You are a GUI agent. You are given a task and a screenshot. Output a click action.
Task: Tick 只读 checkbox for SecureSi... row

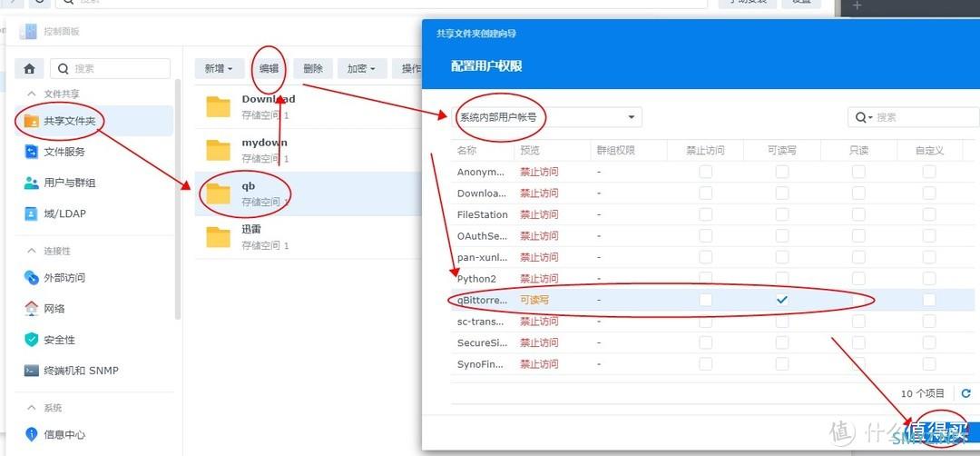[858, 342]
